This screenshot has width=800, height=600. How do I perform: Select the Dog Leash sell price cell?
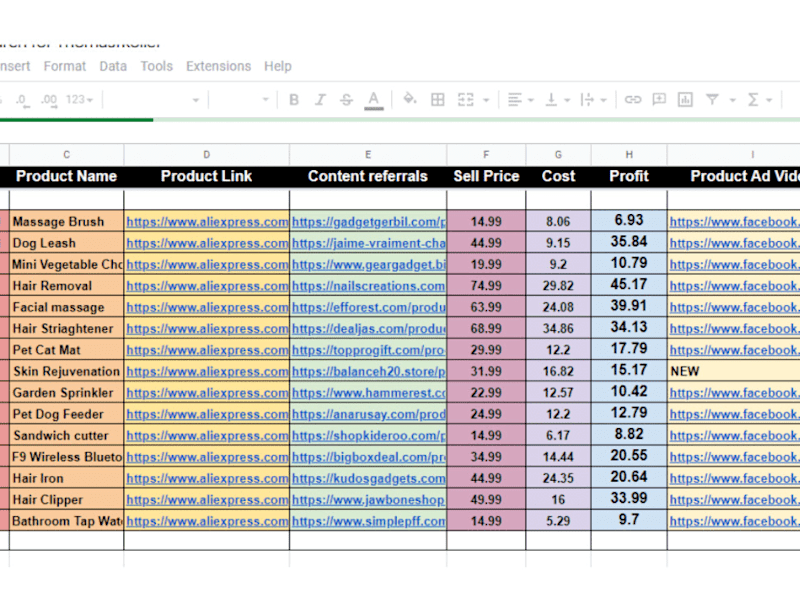486,243
